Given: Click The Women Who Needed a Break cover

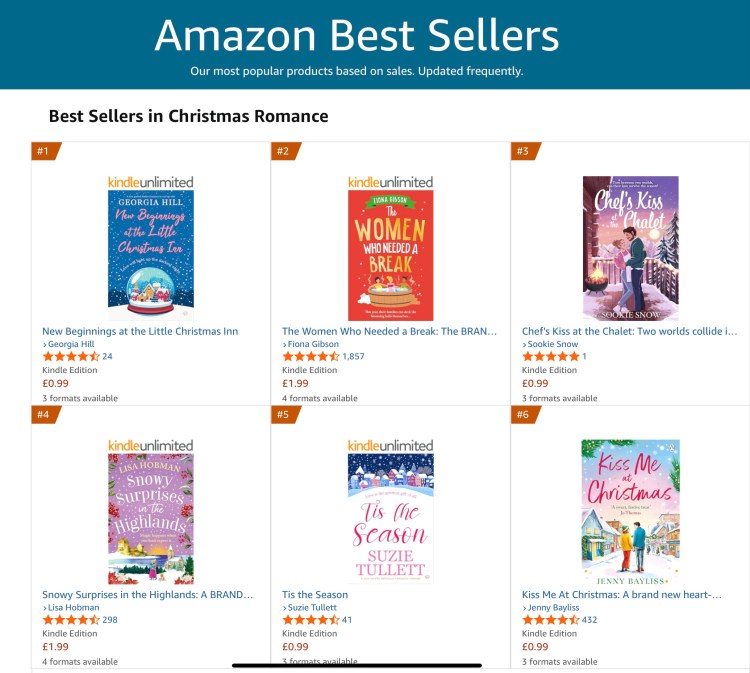Looking at the screenshot, I should point(391,255).
